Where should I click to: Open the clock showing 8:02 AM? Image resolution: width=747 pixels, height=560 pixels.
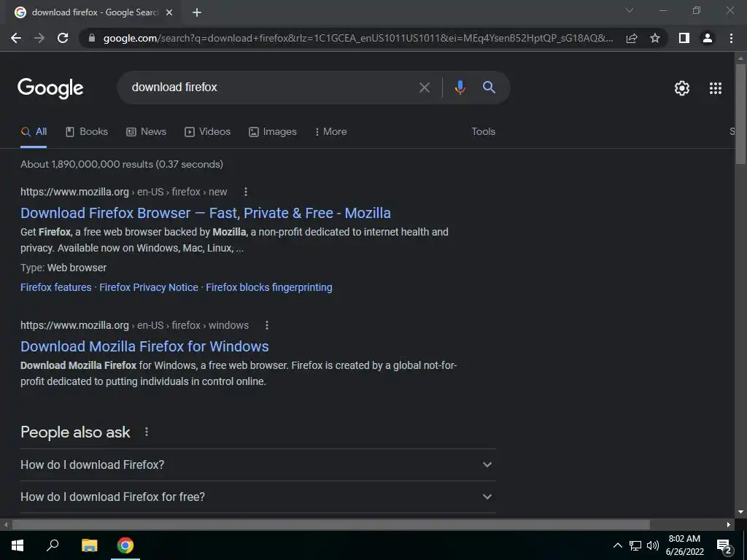point(684,545)
